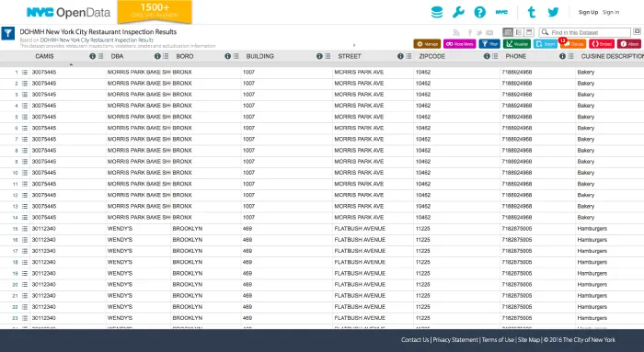The height and width of the screenshot is (352, 644).
Task: Select BROOKLYN cell in row 17
Action: coord(206,251)
